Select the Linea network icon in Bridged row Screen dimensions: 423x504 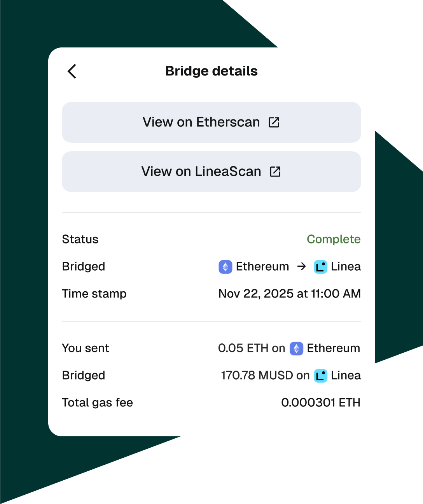320,267
